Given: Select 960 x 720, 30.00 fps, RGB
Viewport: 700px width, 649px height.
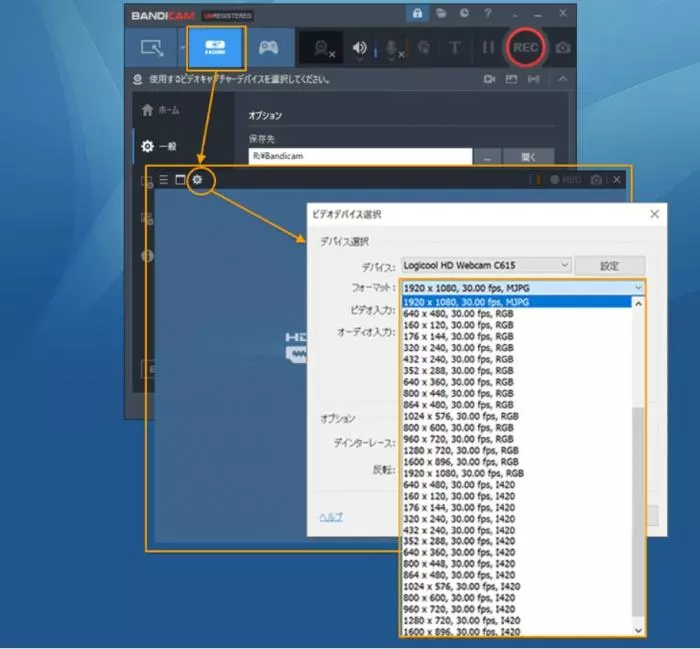Looking at the screenshot, I should 517,439.
